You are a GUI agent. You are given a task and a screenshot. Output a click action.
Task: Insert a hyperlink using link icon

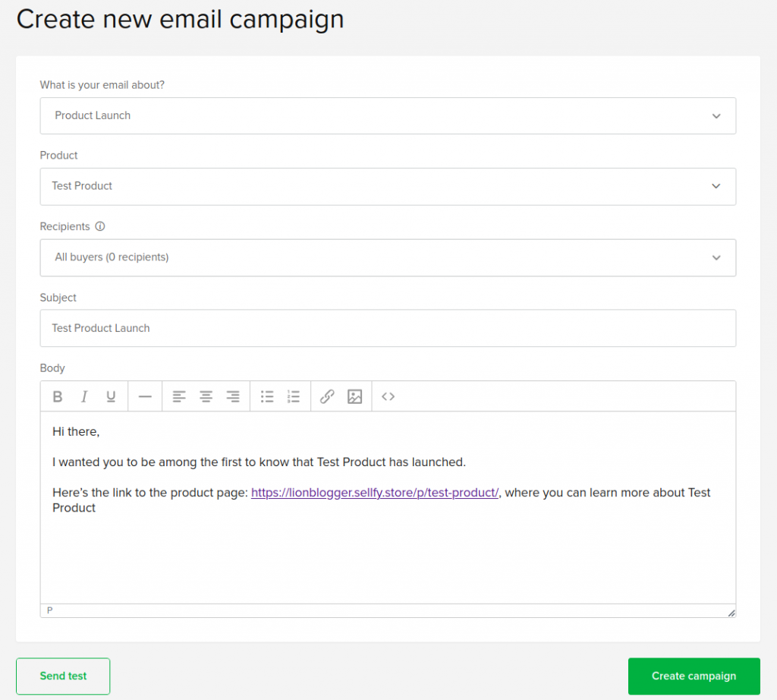(x=327, y=396)
